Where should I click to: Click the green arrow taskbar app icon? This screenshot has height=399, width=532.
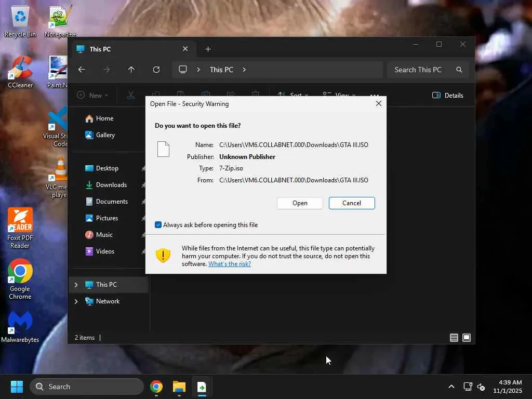[202, 387]
